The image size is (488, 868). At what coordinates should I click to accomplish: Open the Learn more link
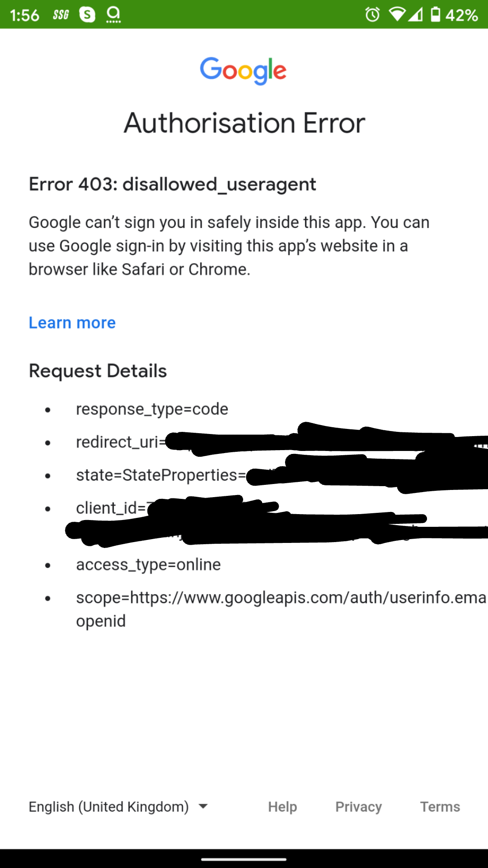(x=72, y=323)
